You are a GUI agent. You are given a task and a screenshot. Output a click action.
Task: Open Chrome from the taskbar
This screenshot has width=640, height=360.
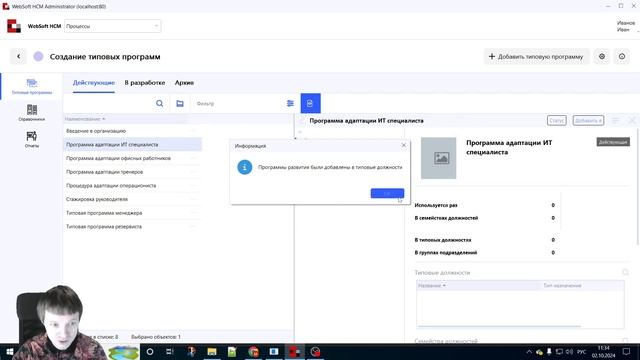(x=253, y=351)
